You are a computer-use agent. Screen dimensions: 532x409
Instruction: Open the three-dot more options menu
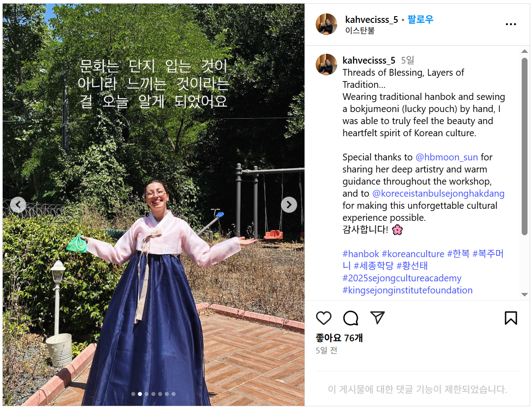(x=511, y=24)
